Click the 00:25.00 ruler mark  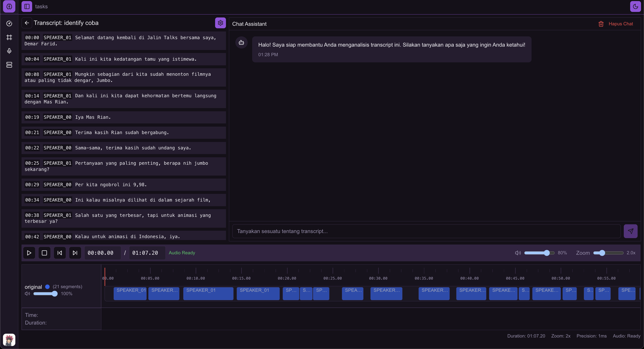332,278
